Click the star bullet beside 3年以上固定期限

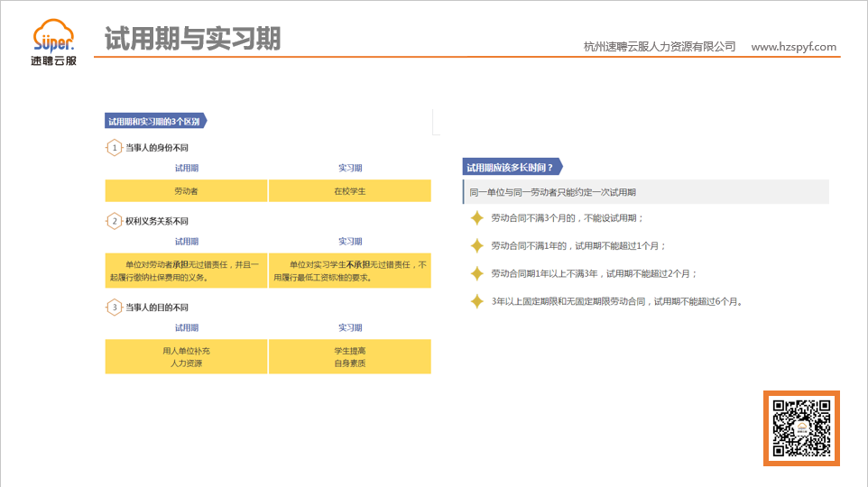click(477, 301)
